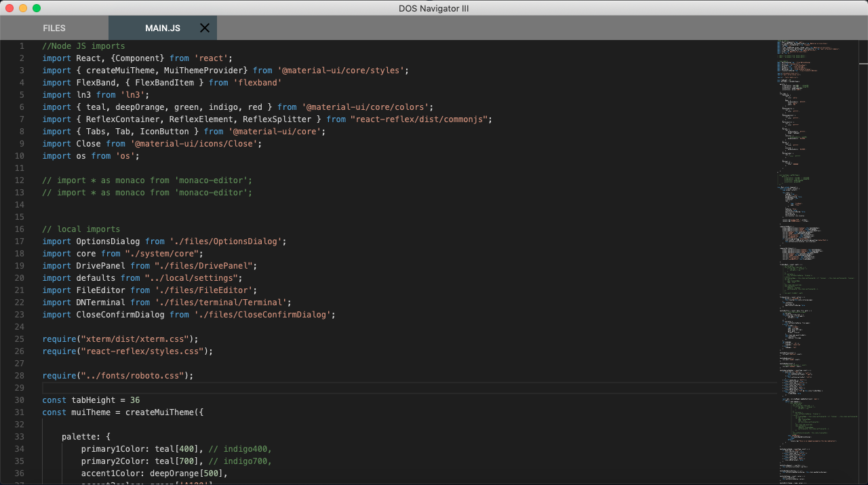Click line number 1 in gutter
The width and height of the screenshot is (868, 485).
coord(22,46)
